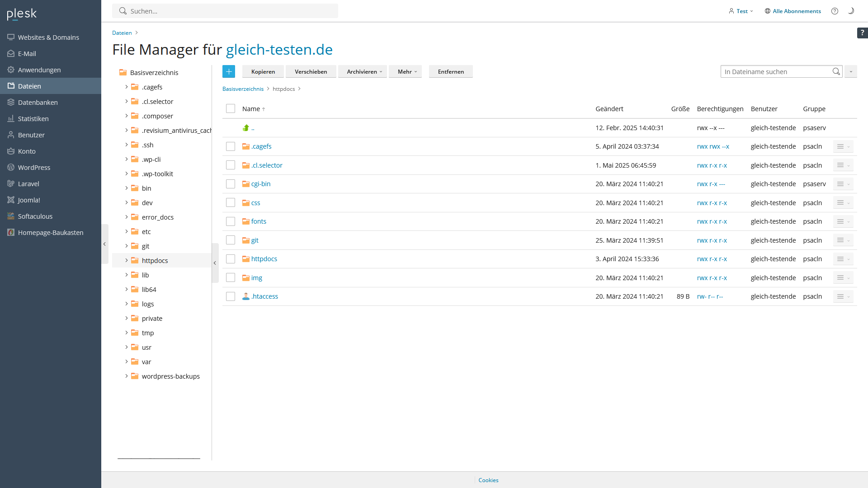Open the row action menu for css
Screen dimensions: 868x488
[x=843, y=202]
